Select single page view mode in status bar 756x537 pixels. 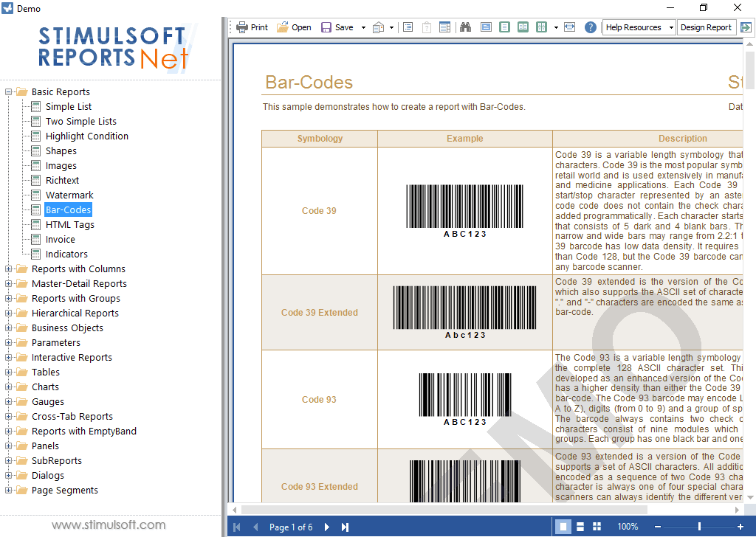(x=563, y=527)
